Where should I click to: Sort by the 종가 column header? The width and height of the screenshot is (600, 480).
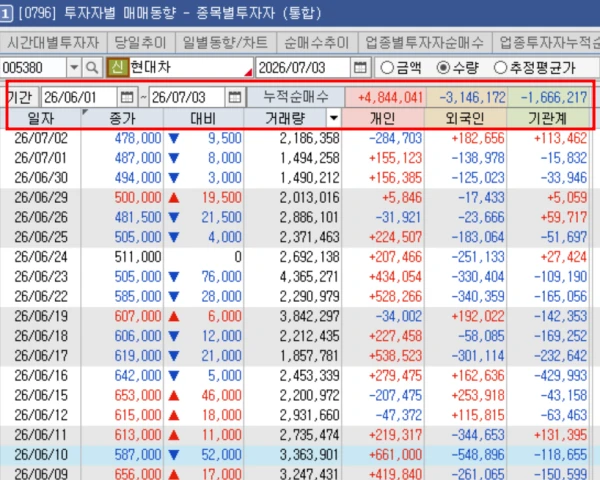(122, 118)
